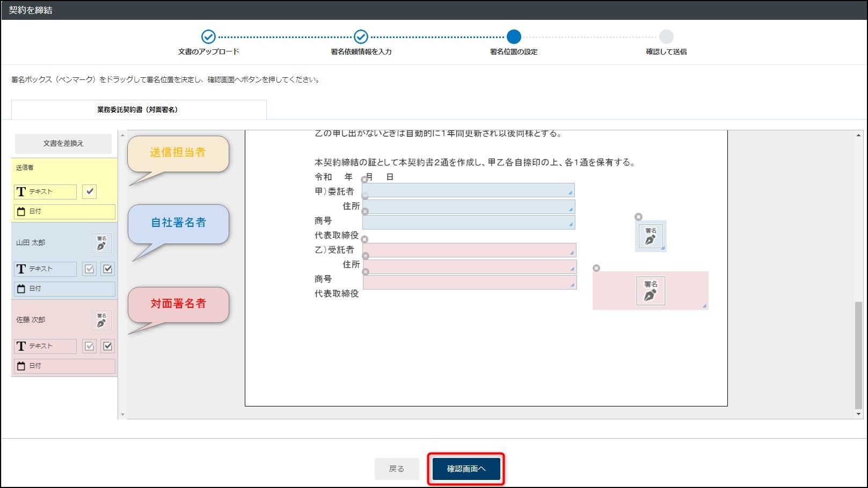Switch to the 業務委託契約書（対面署名）tab
This screenshot has width=868, height=488.
138,109
